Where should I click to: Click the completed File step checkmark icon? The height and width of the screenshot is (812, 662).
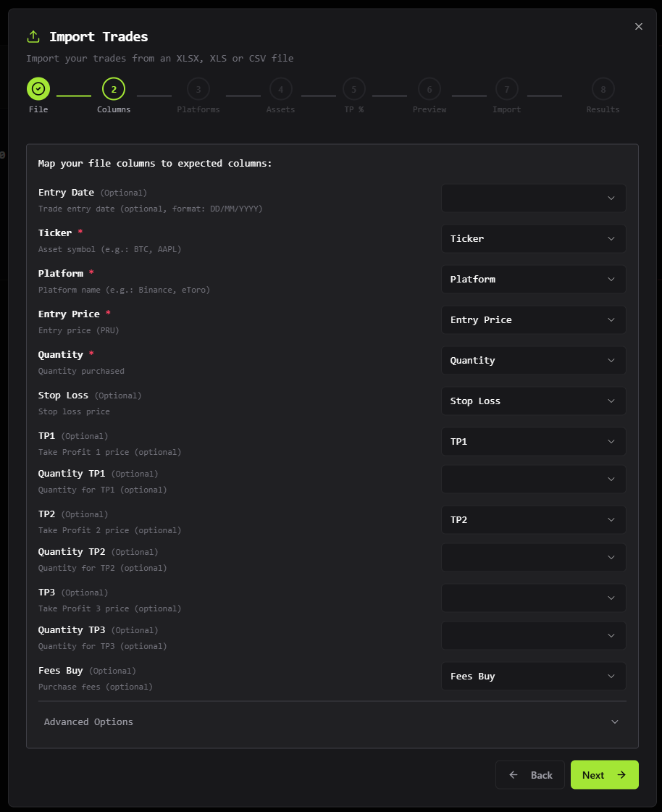pos(38,89)
